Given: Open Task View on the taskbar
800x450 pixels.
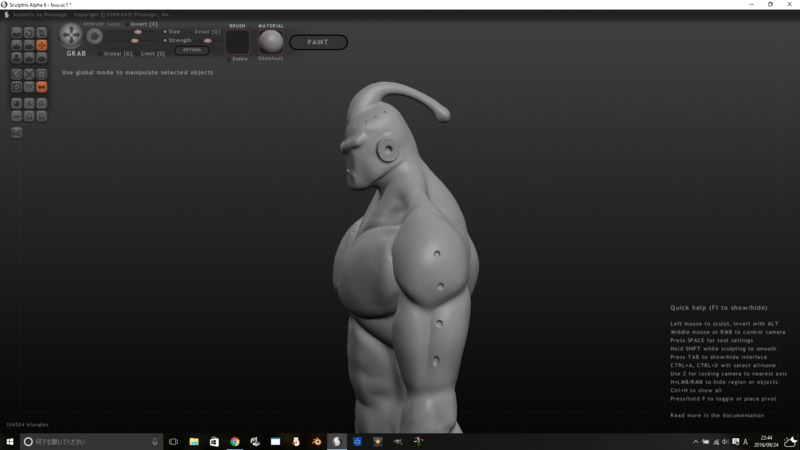Looking at the screenshot, I should tap(173, 442).
